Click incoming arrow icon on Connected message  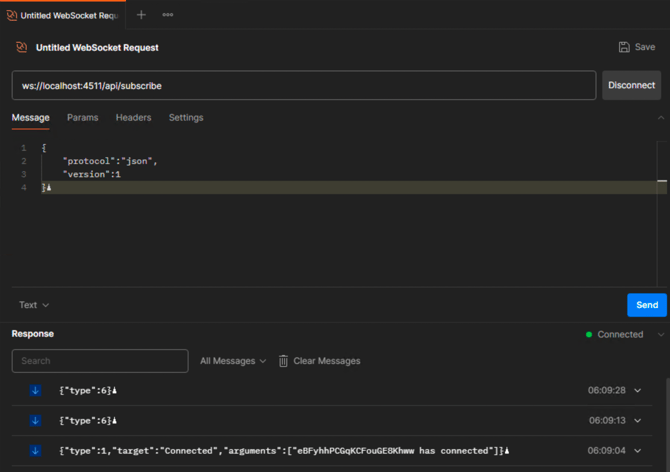(35, 451)
